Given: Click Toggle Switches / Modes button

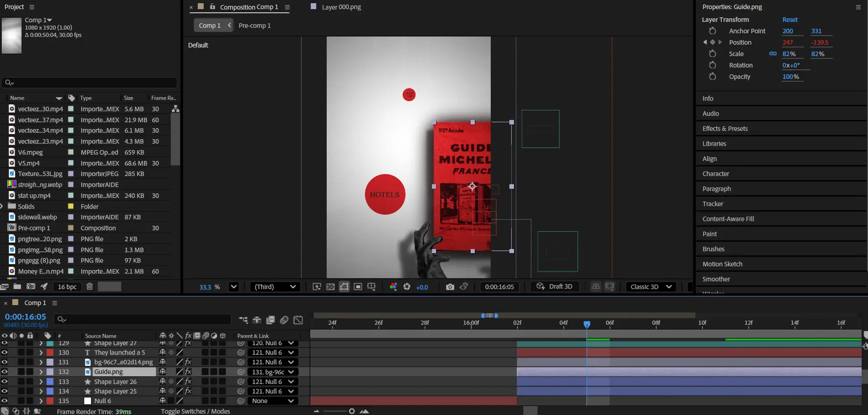Looking at the screenshot, I should [195, 411].
